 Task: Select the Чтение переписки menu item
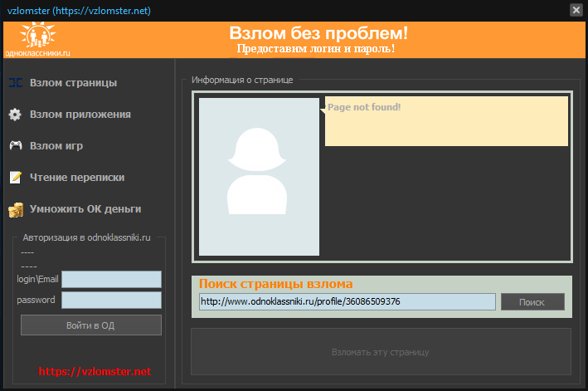[x=77, y=177]
